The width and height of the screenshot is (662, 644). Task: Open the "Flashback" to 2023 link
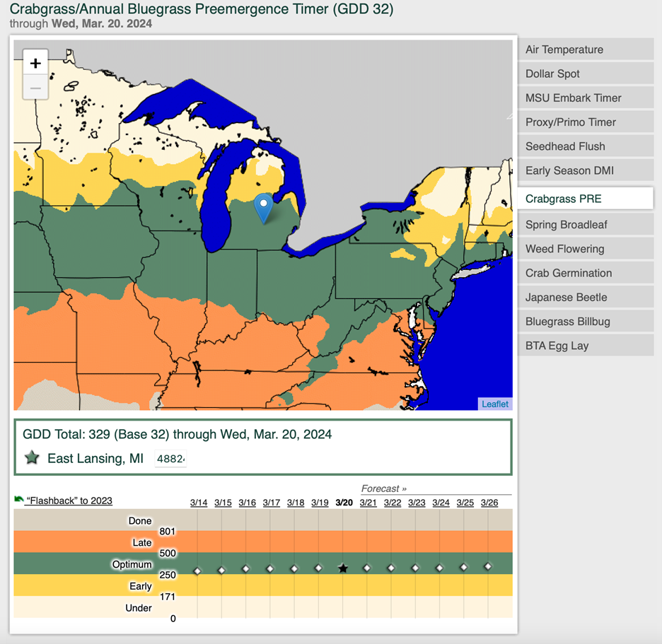click(x=69, y=500)
